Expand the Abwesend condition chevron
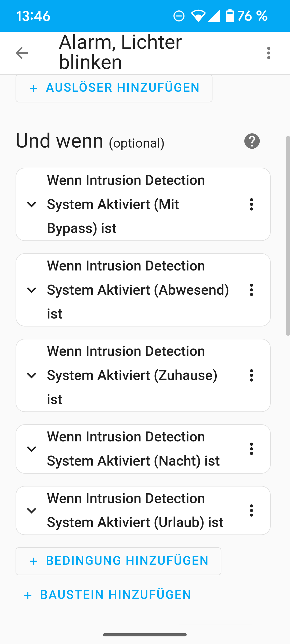290x644 pixels. pos(32,290)
